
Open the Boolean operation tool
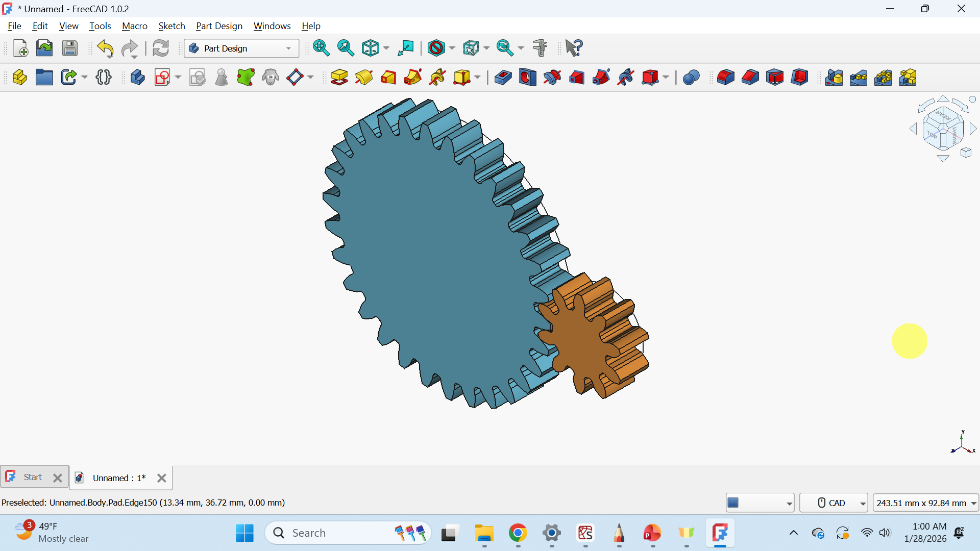pyautogui.click(x=691, y=78)
